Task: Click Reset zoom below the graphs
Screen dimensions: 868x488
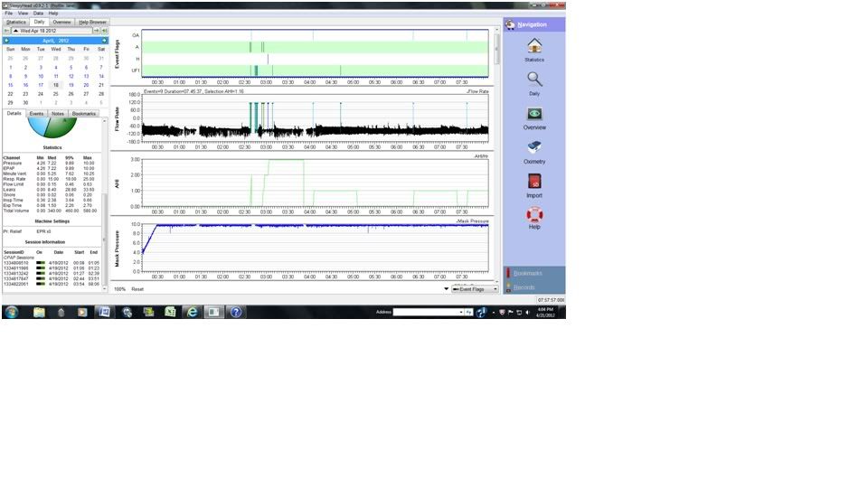Action: (137, 289)
